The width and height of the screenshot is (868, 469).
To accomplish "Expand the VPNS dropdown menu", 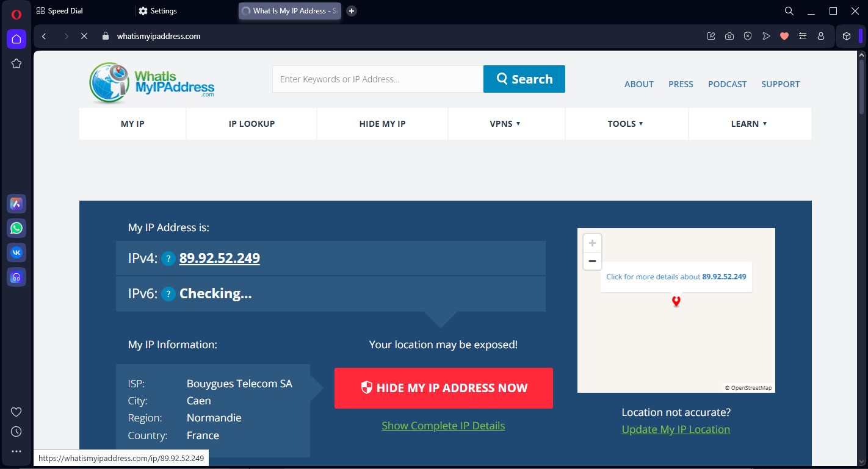I will [x=505, y=124].
